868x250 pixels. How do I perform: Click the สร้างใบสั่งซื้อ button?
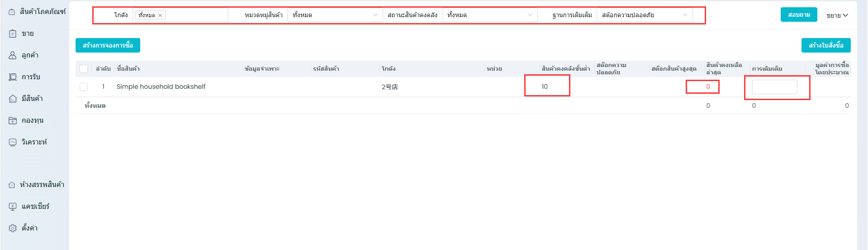(826, 45)
